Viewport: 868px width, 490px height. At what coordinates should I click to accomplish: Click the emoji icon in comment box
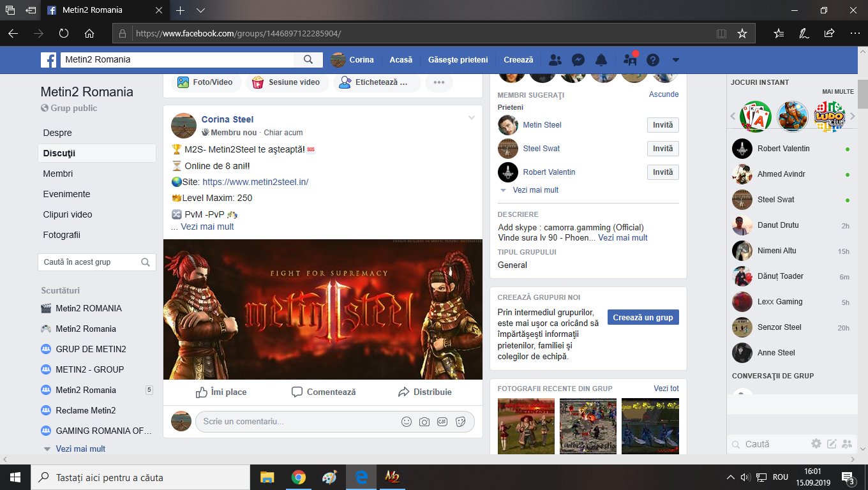click(x=407, y=422)
